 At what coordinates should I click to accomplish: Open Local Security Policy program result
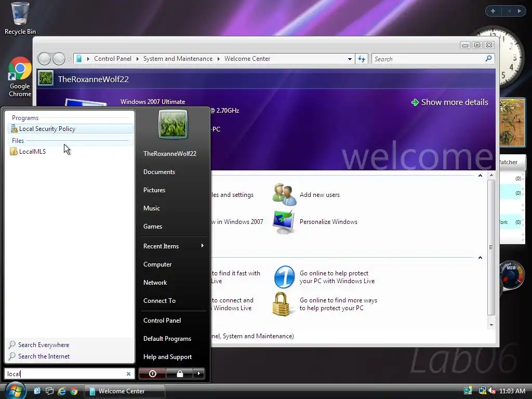click(70, 129)
